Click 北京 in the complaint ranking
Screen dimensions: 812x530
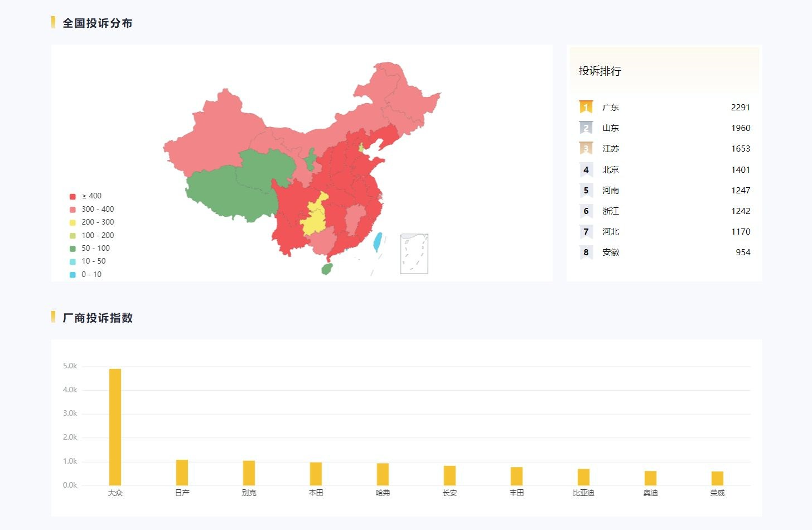(x=611, y=169)
